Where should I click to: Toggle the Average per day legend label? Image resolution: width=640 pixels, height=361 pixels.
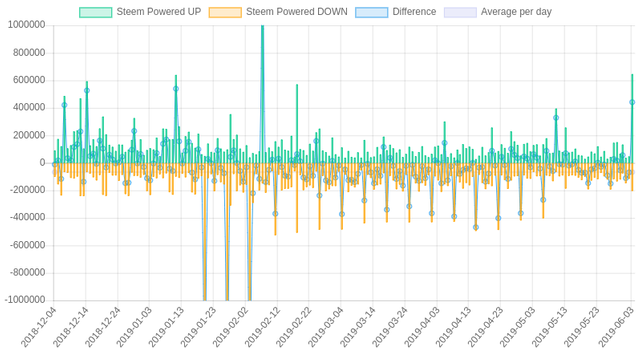coord(516,12)
